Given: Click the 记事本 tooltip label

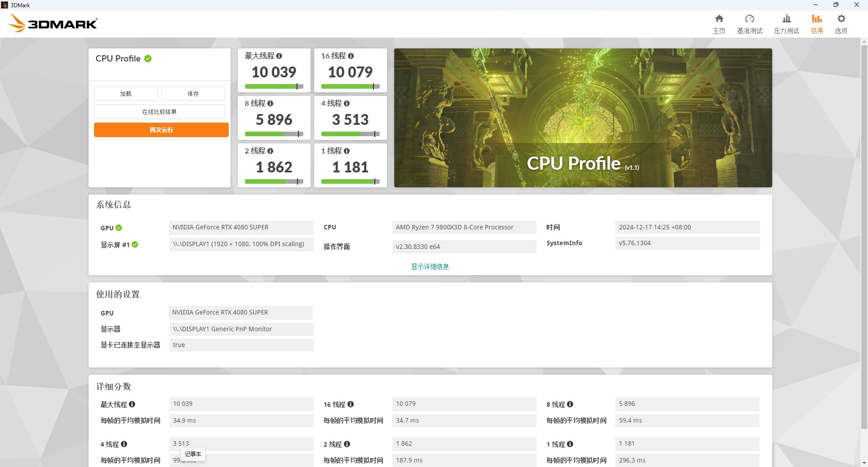Looking at the screenshot, I should click(193, 454).
